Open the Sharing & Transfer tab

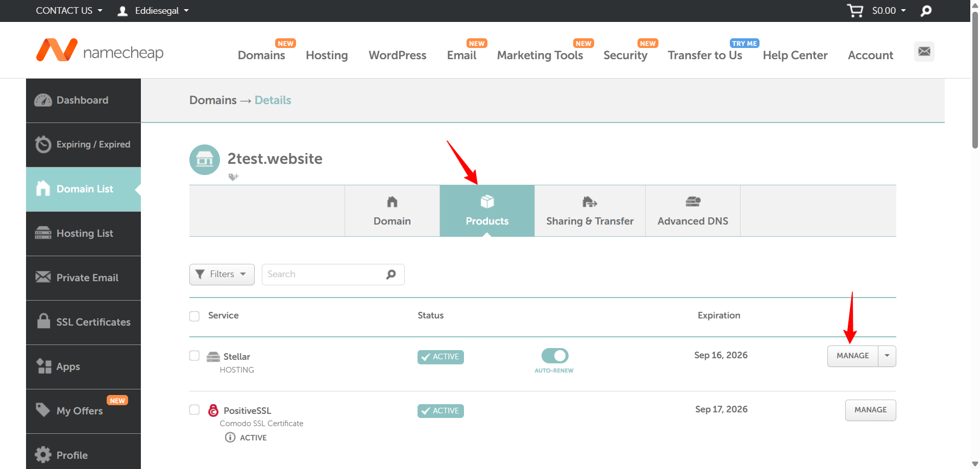[x=590, y=211]
